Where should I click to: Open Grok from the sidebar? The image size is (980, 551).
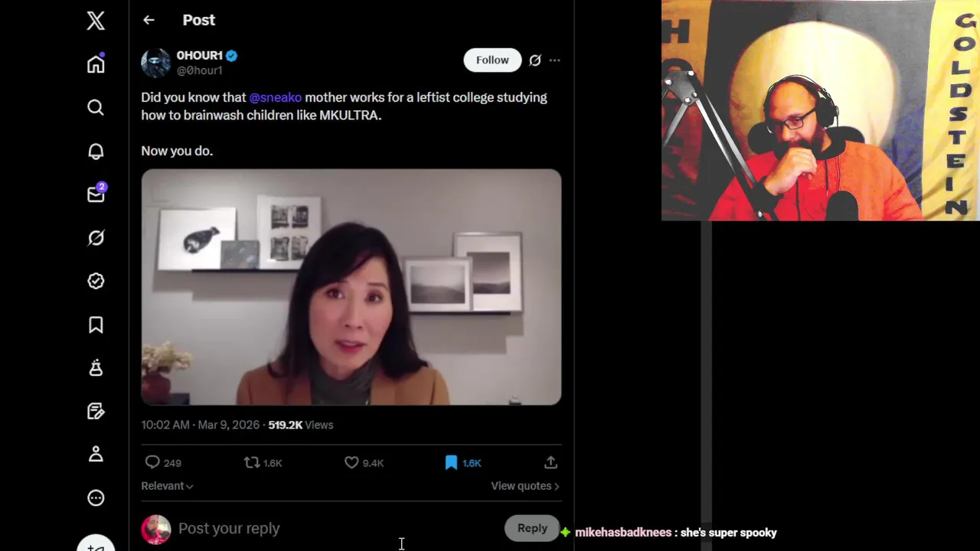[96, 238]
